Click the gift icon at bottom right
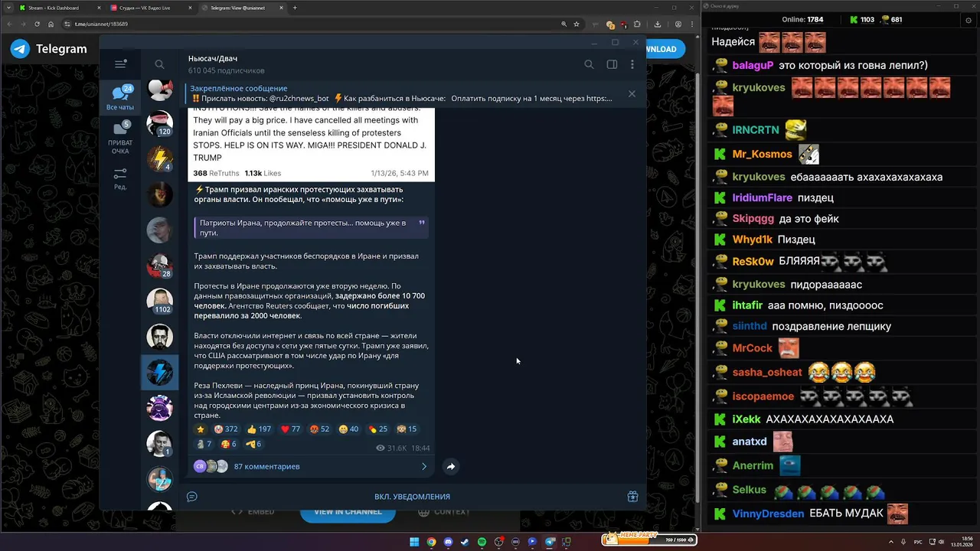The height and width of the screenshot is (551, 980). tap(632, 497)
